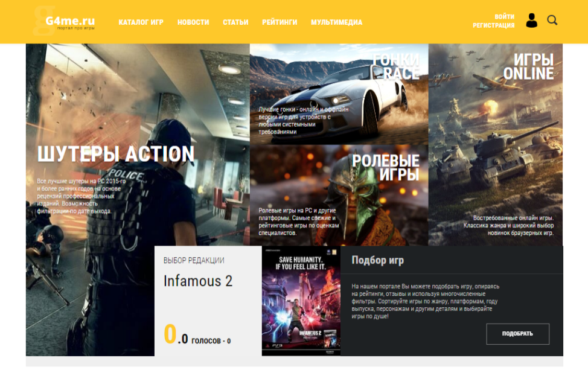Open the Гонки Race category tile
Viewport: 588px width, 370px height.
point(339,94)
